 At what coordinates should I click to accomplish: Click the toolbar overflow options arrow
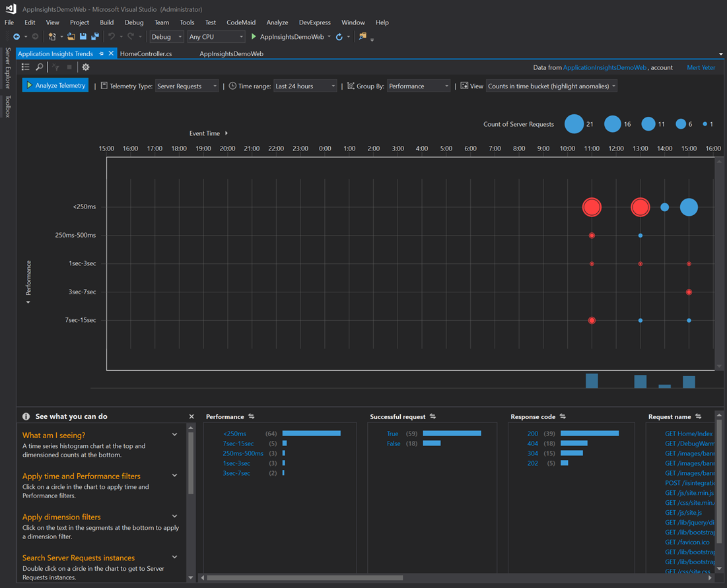pos(372,40)
